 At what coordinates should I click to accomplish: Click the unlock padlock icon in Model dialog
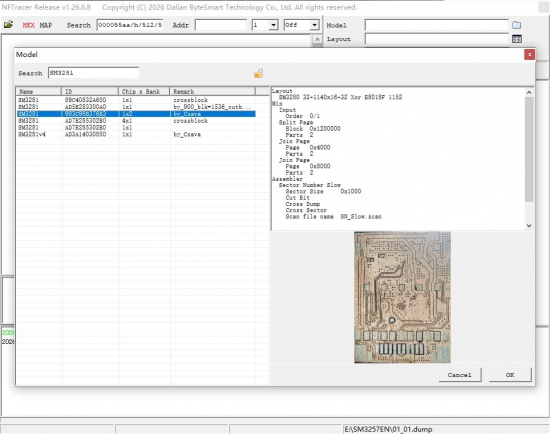[x=259, y=73]
